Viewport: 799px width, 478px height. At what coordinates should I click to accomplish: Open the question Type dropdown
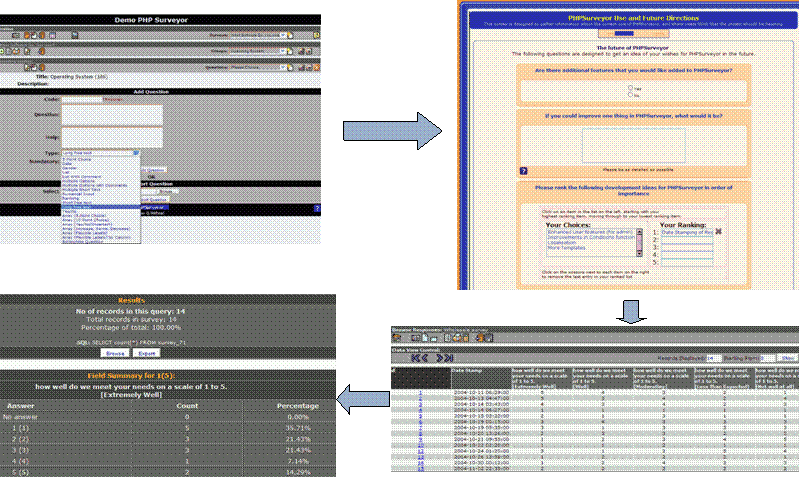click(x=101, y=153)
